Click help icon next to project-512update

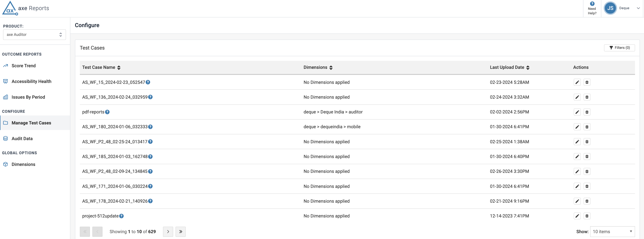122,216
